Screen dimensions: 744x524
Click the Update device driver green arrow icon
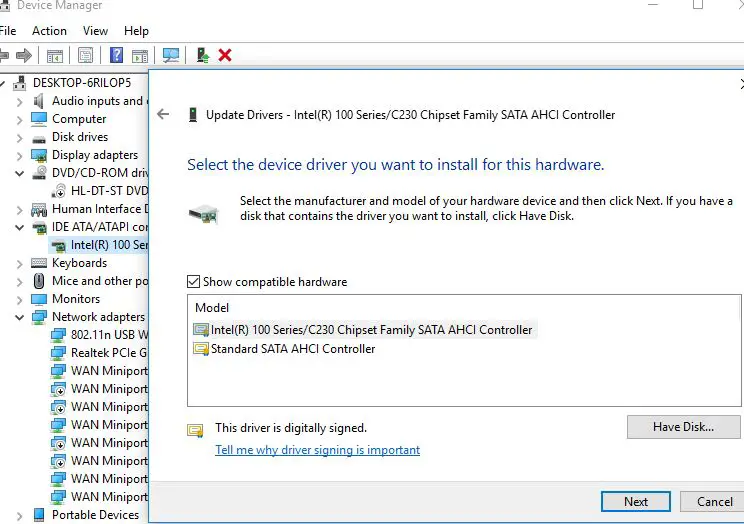203,55
